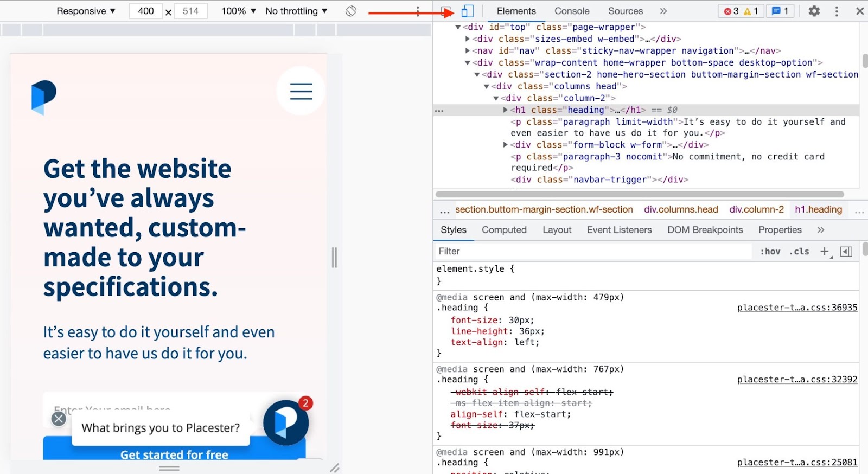Open the DOM Breakpoints tab
This screenshot has height=474, width=868.
[x=705, y=230]
